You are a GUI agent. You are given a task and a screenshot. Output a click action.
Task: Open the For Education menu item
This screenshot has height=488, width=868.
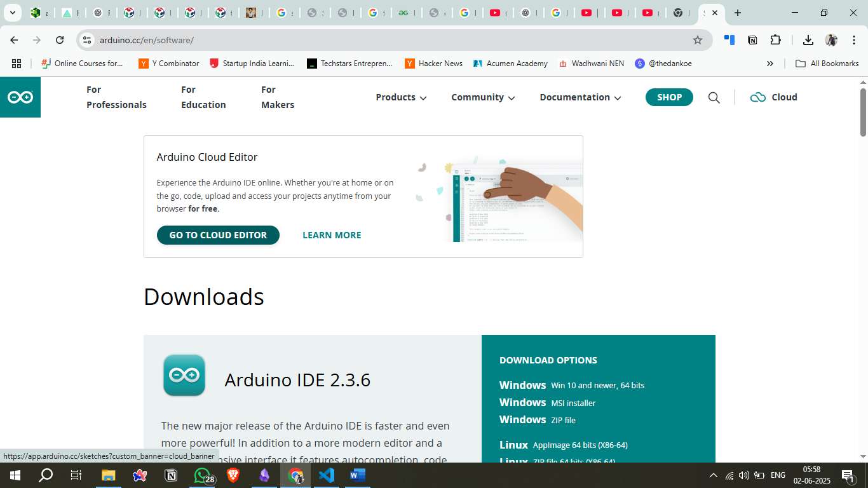[203, 97]
